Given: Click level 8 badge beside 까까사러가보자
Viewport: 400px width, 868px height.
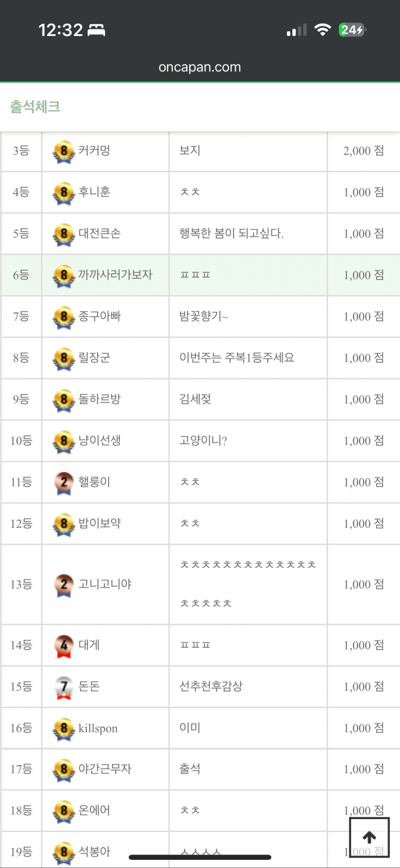Looking at the screenshot, I should [x=64, y=276].
